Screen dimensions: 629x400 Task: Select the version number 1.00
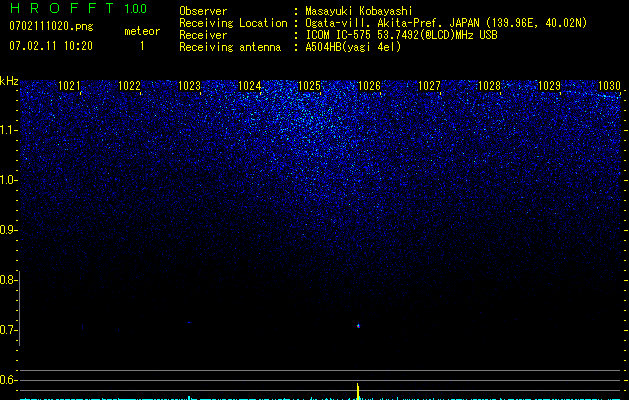pyautogui.click(x=135, y=8)
